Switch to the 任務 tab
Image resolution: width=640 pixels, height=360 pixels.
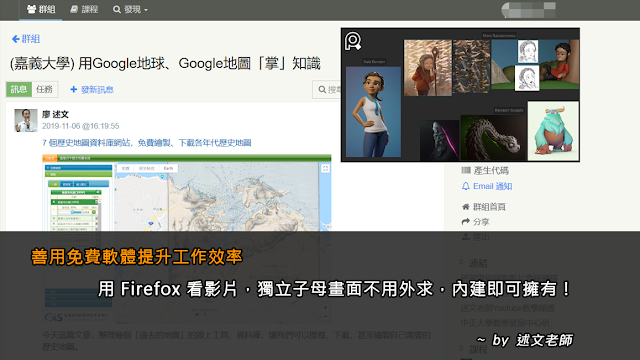pos(44,89)
